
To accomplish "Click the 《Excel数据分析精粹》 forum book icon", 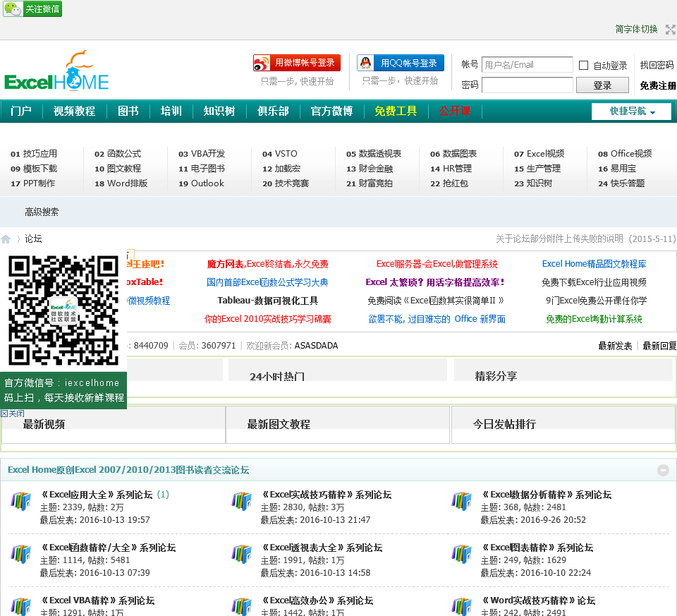I will [461, 501].
